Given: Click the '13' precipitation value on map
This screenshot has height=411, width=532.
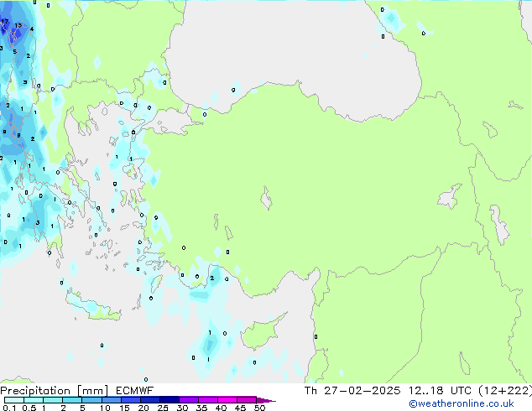Looking at the screenshot, I should (18, 25).
